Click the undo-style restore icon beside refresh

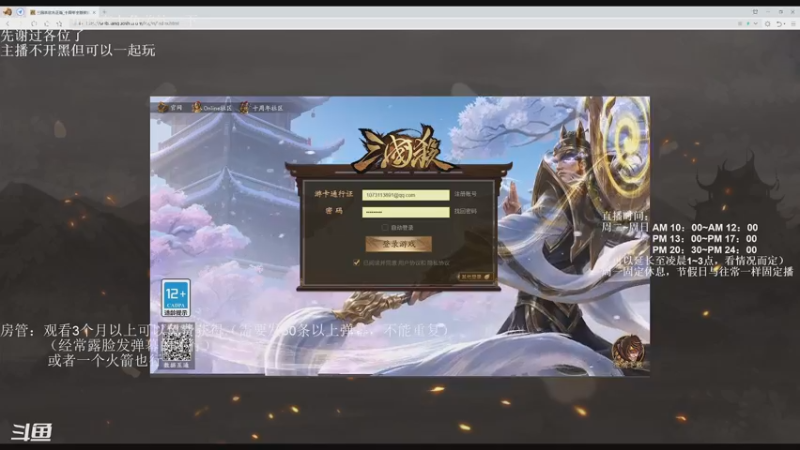coord(46,23)
